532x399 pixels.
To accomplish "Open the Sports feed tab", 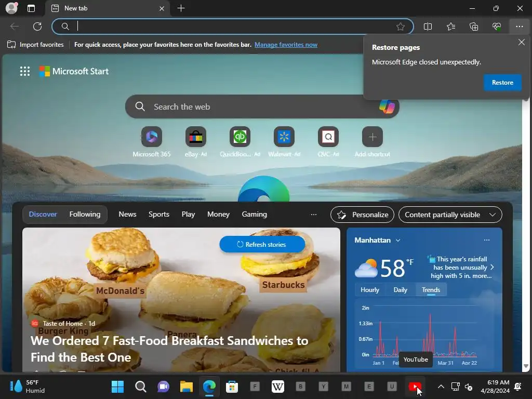I will pyautogui.click(x=159, y=214).
